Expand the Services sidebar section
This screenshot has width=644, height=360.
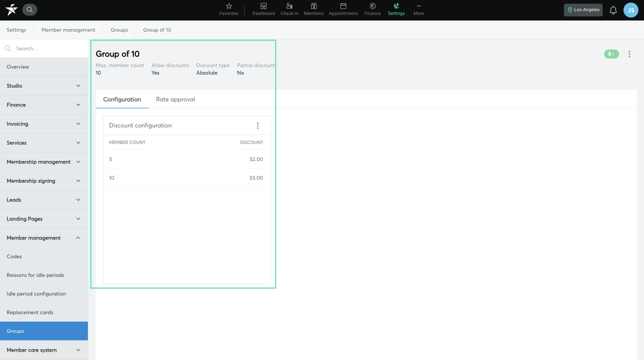click(44, 143)
